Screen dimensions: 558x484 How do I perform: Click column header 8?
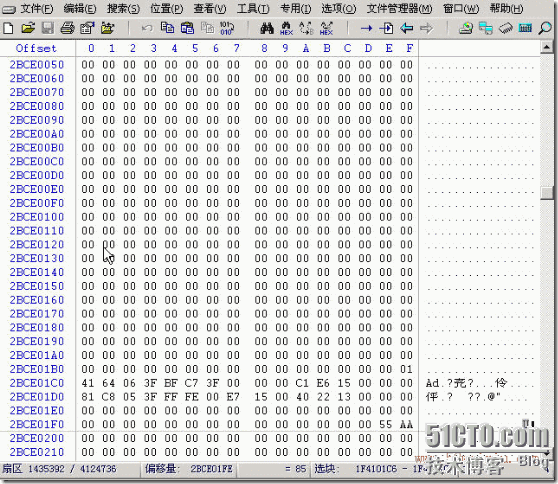(x=264, y=48)
